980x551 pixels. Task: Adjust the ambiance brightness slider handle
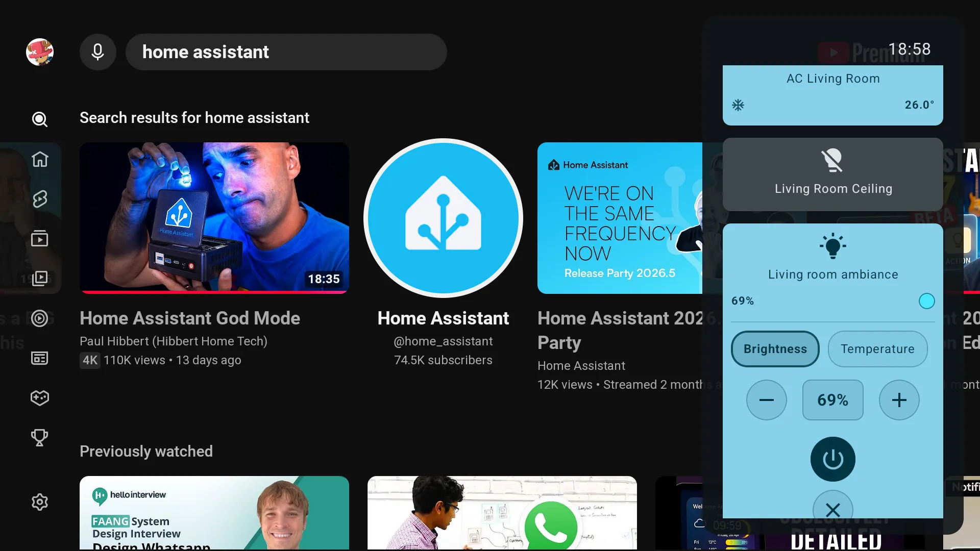coord(927,301)
